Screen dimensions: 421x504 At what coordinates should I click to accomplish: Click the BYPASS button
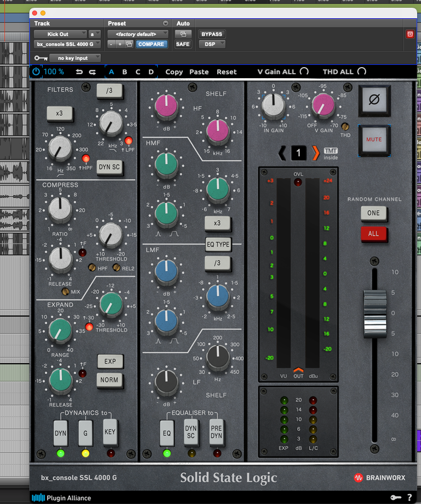pyautogui.click(x=212, y=34)
